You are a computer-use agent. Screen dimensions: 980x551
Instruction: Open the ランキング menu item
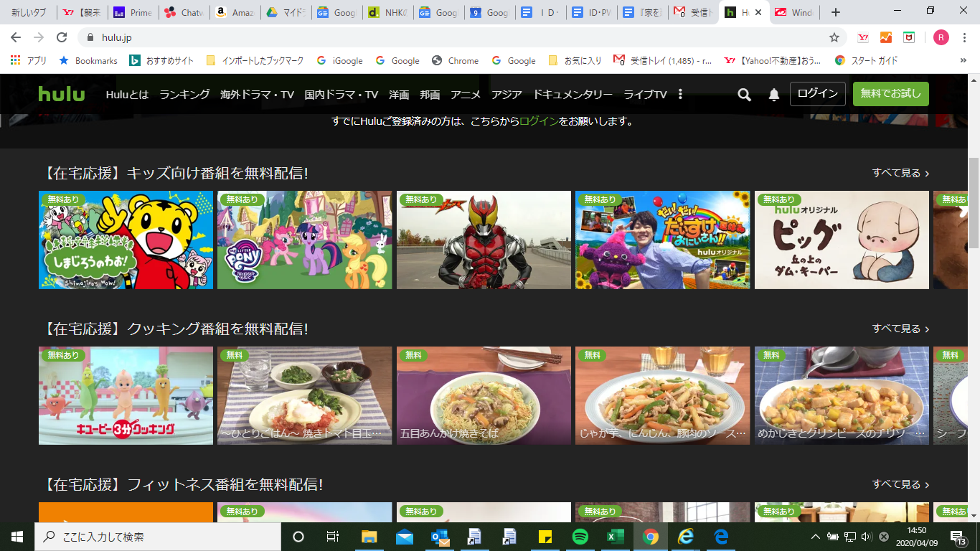tap(184, 94)
